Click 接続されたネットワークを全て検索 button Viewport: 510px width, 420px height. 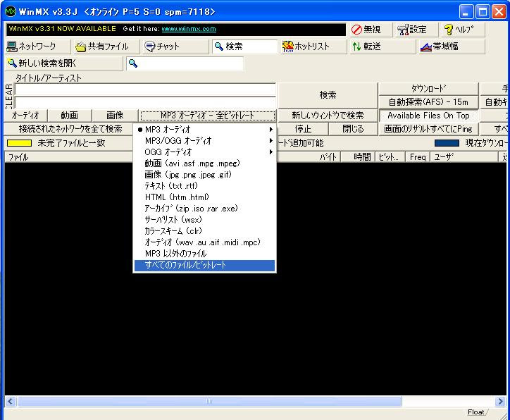click(x=70, y=129)
